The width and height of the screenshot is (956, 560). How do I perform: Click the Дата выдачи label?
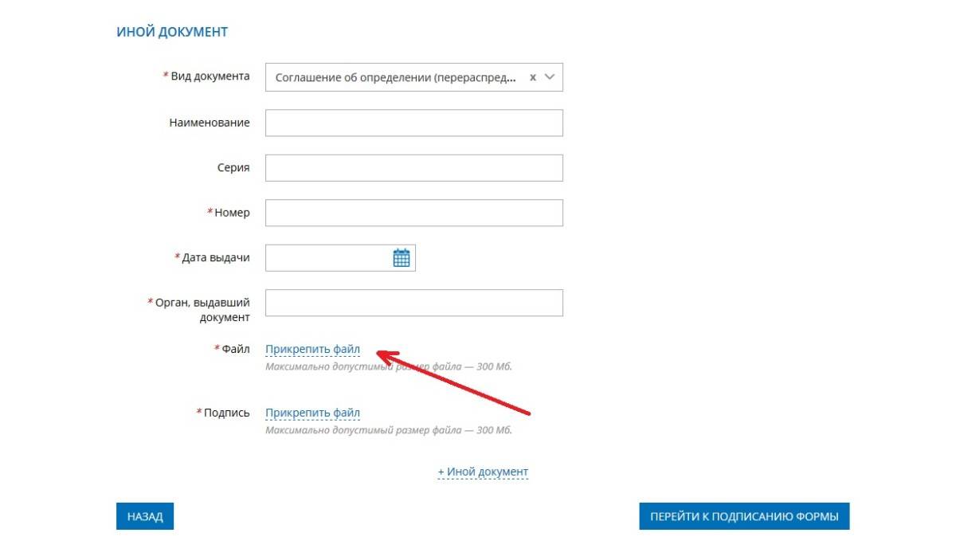tap(215, 258)
